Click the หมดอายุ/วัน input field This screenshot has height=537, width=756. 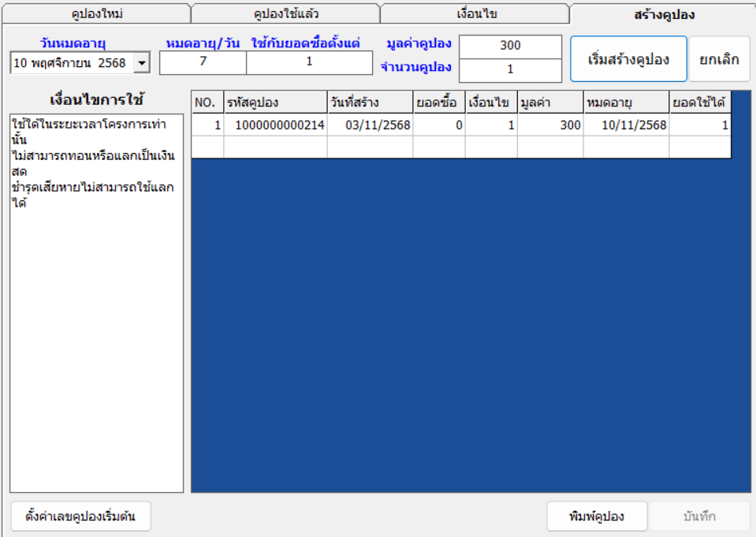[203, 62]
